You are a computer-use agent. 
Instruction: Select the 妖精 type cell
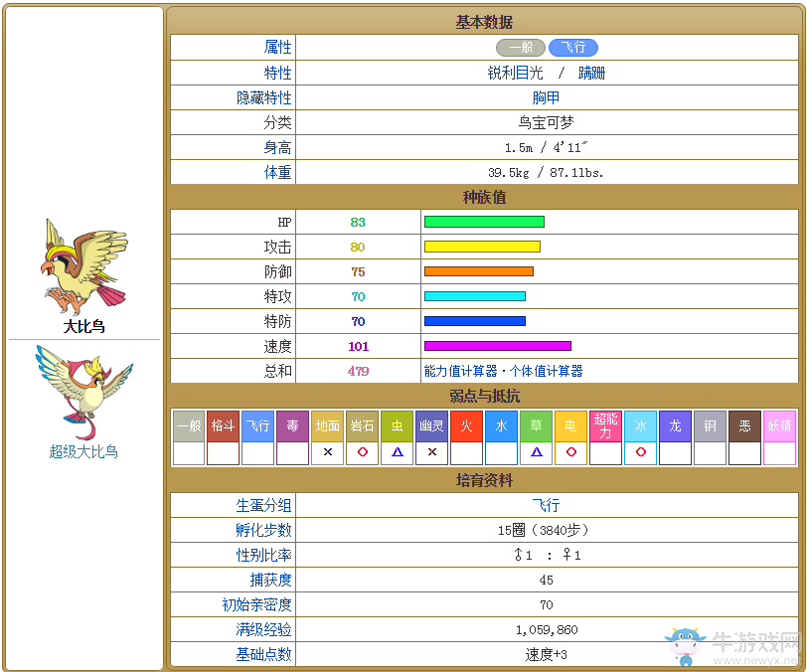click(780, 425)
